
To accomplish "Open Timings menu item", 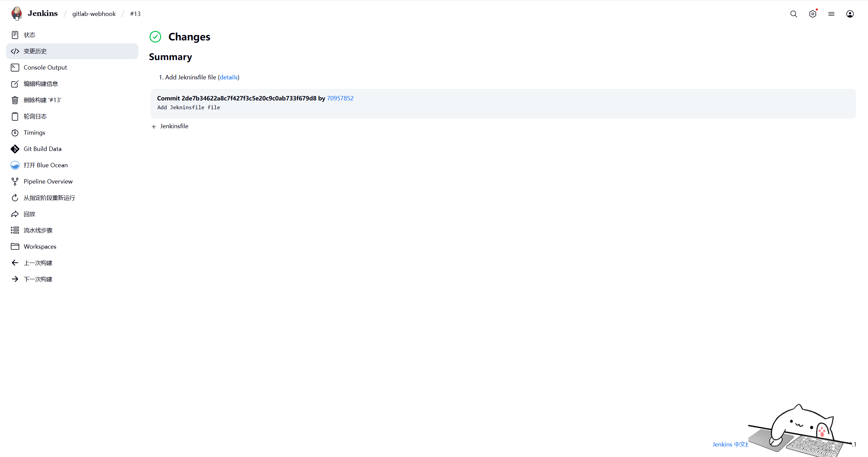I will pyautogui.click(x=72, y=133).
